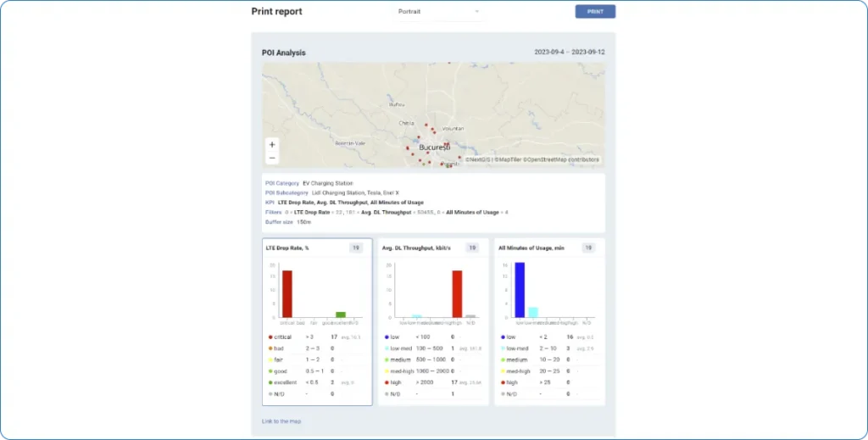
Task: Click the count badge on All Minutes of Usage
Action: (587, 248)
